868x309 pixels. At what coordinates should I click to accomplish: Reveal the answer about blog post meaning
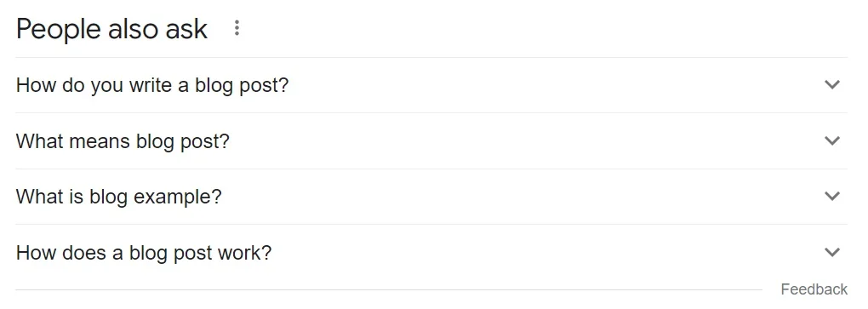(x=431, y=141)
